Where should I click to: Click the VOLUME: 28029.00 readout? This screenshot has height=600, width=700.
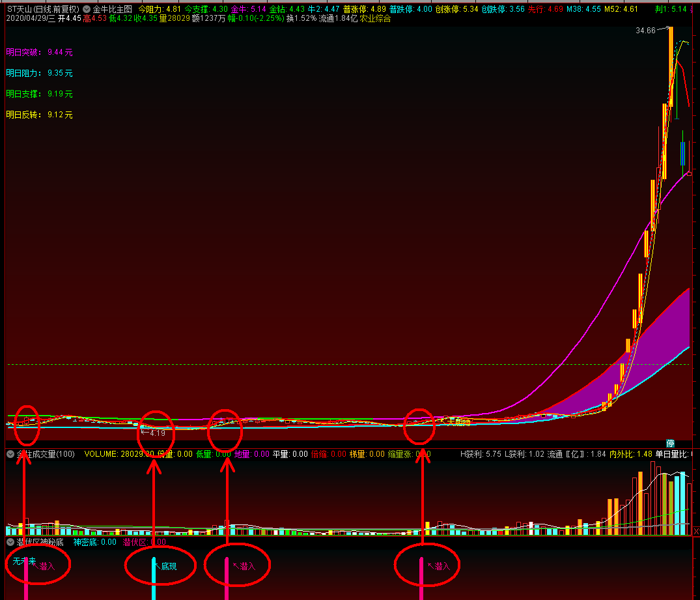click(x=119, y=454)
